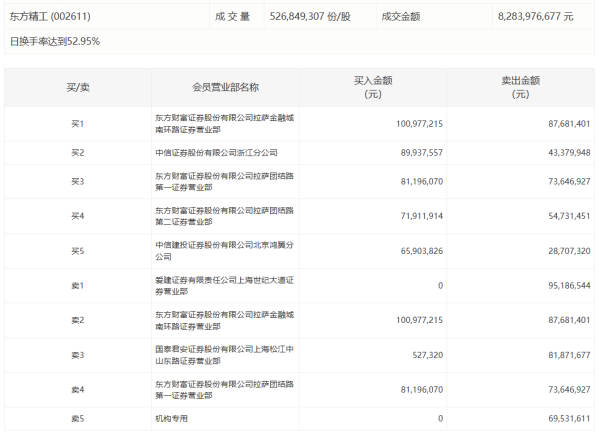
Task: Select sell amount 81,871,677
Action: pyautogui.click(x=569, y=355)
